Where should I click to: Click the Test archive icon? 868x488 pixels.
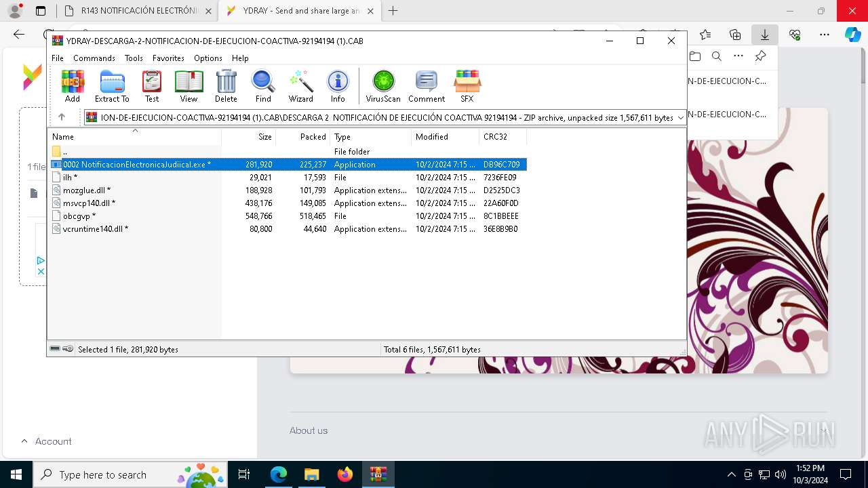(152, 86)
